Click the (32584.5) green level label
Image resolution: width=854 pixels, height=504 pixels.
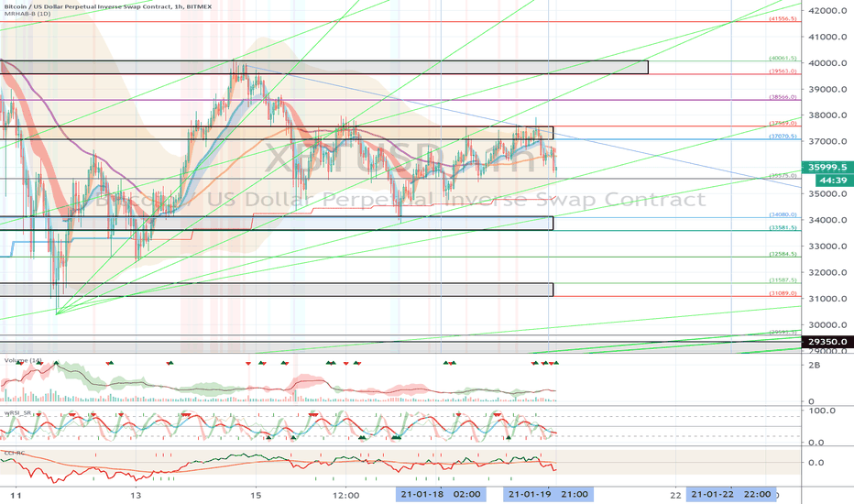(x=783, y=254)
